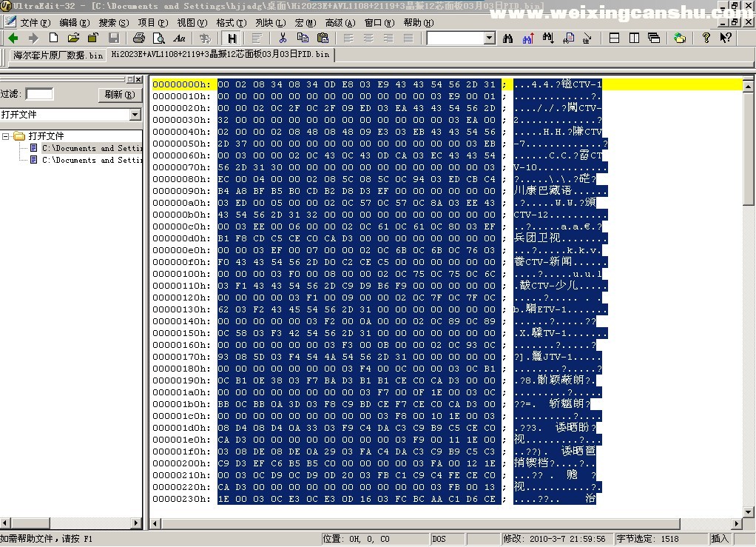Click the left align icon
This screenshot has width=756, height=547.
coord(348,38)
